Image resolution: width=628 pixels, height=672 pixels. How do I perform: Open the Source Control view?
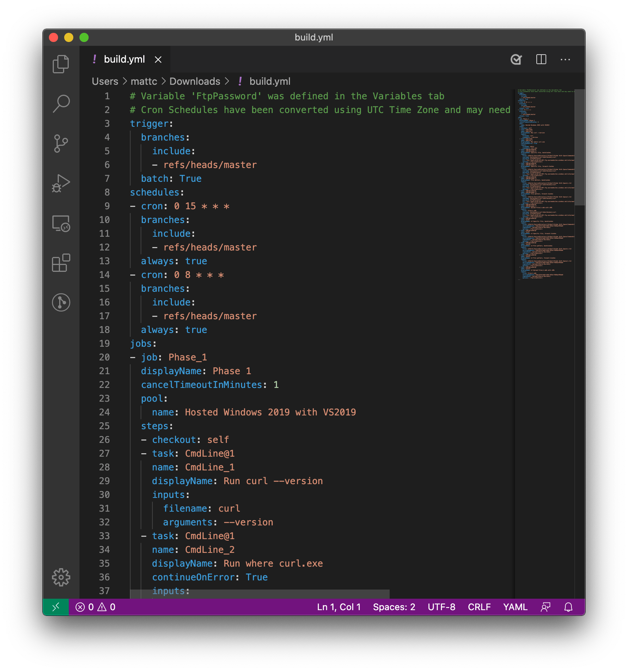point(61,143)
